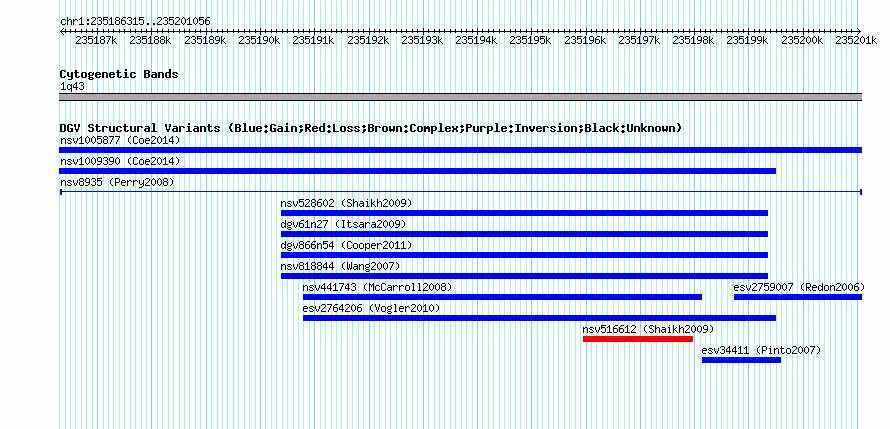Click the 235201k ruler tick label
890x429 pixels.
click(x=855, y=40)
